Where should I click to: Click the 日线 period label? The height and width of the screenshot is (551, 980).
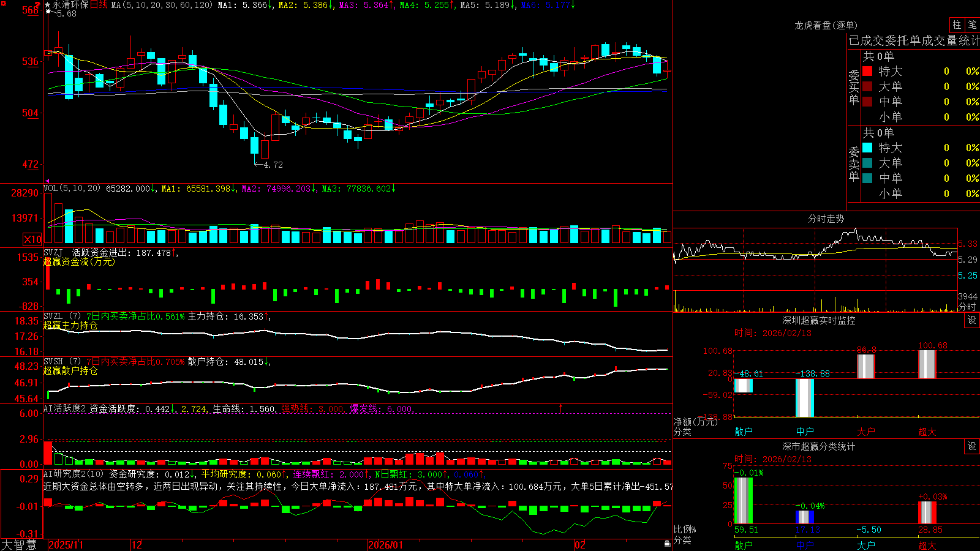(99, 5)
